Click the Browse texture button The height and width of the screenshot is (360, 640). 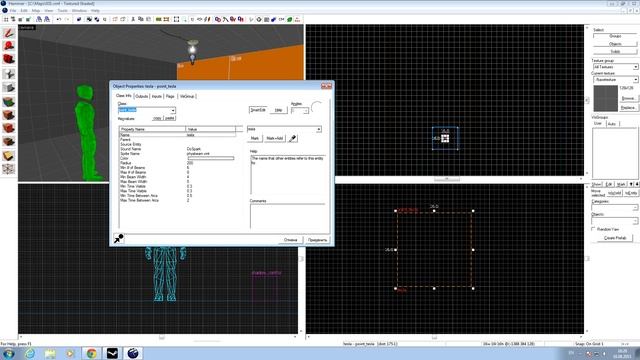click(x=629, y=98)
